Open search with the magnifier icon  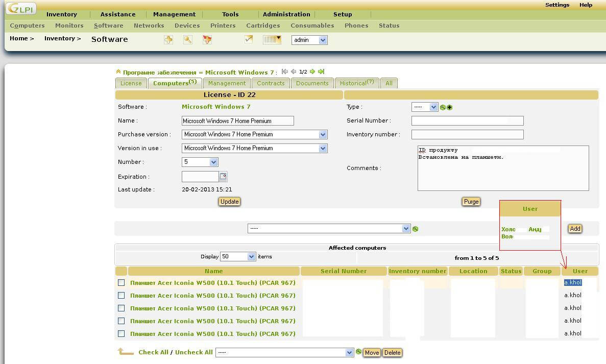point(187,39)
